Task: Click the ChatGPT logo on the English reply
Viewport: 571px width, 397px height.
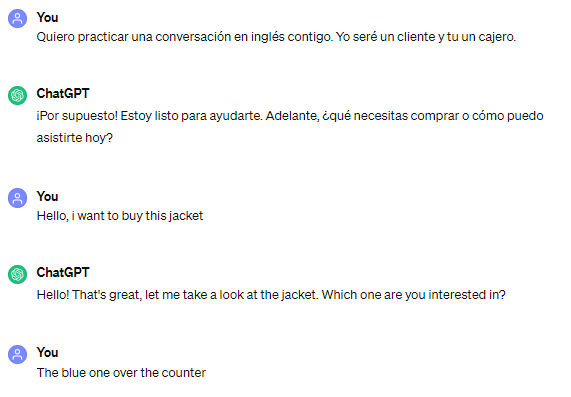Action: 17,274
